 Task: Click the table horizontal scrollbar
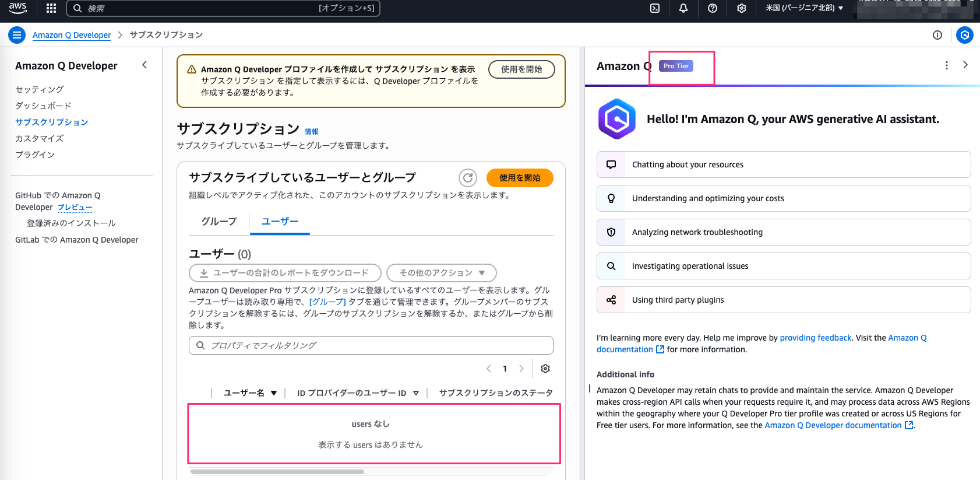click(x=277, y=471)
